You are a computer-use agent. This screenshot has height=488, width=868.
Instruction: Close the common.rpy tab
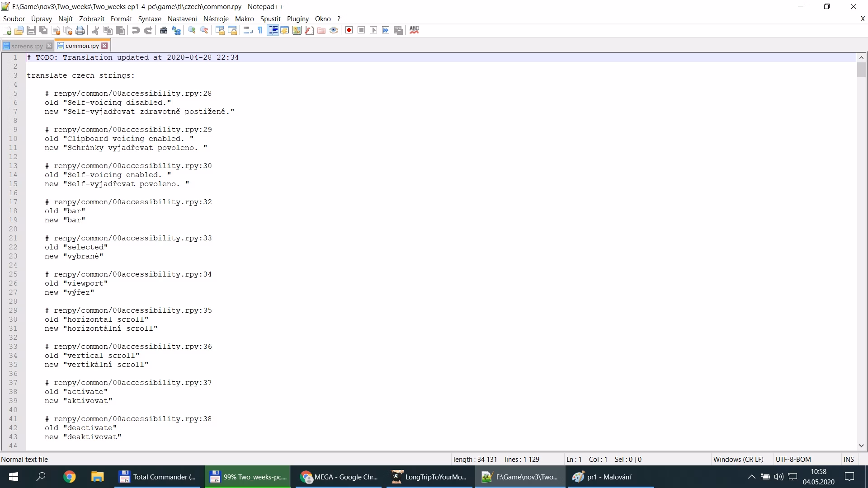(x=104, y=46)
